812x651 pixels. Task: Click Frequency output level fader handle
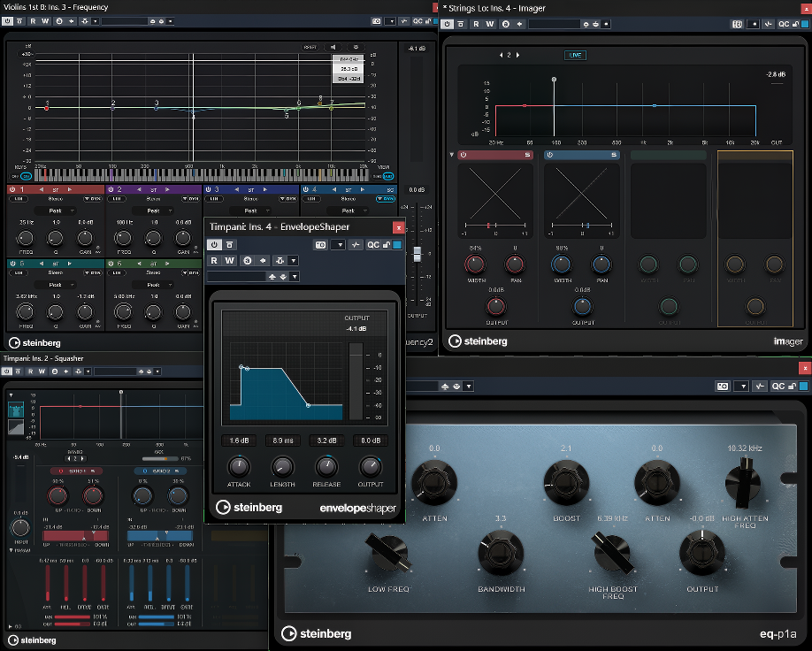click(417, 254)
